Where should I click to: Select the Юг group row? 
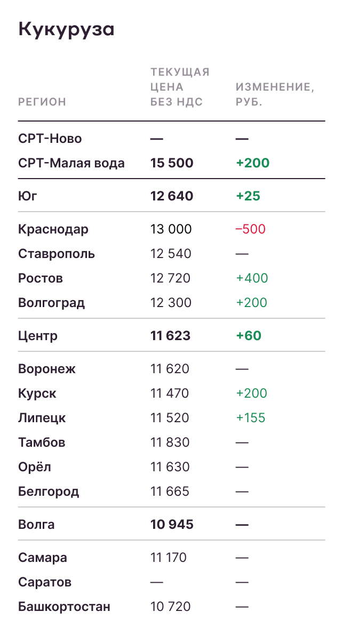pos(171,196)
